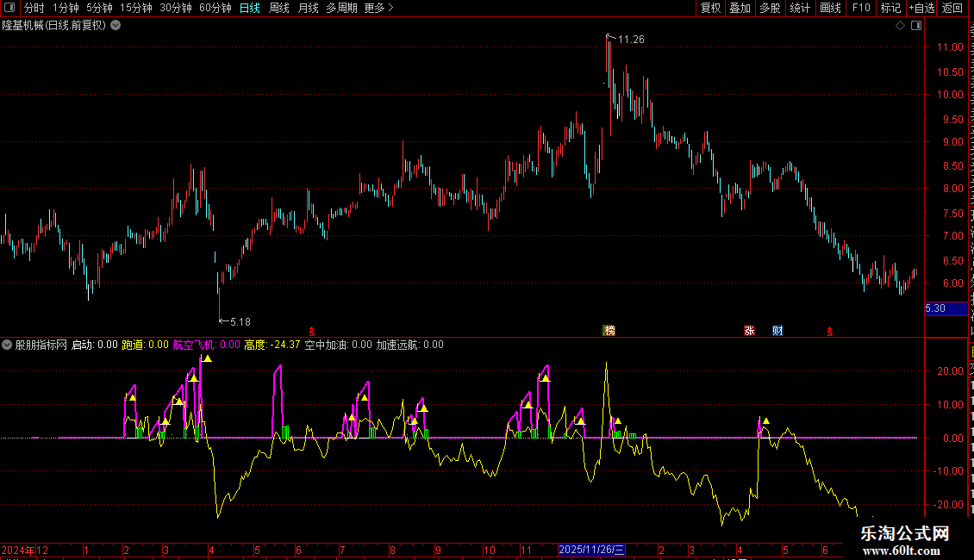974x560 pixels.
Task: Click the 财 event badge under chart
Action: coord(777,330)
